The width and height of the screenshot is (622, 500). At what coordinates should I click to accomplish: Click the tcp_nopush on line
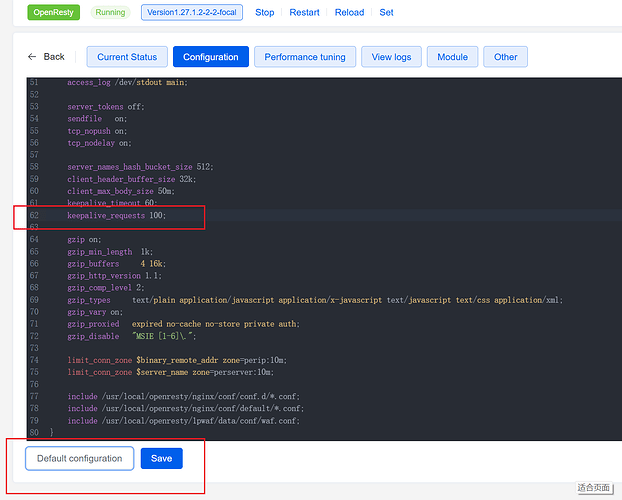[97, 131]
